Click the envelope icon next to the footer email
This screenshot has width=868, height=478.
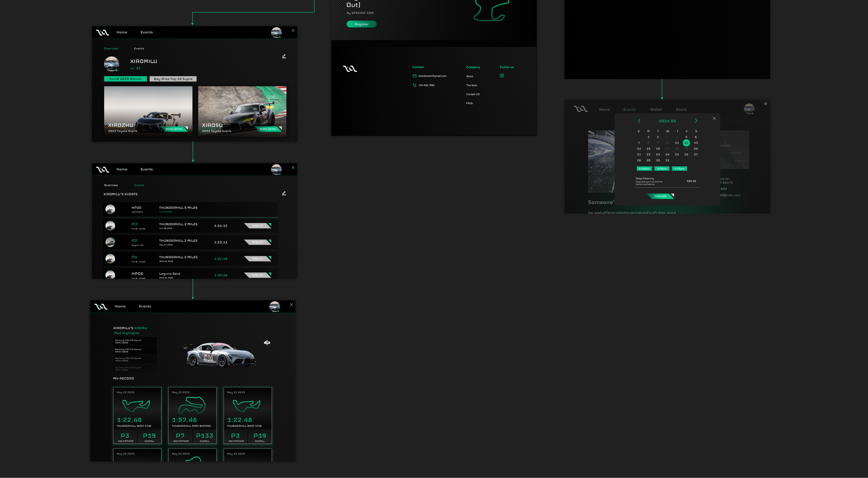[414, 76]
